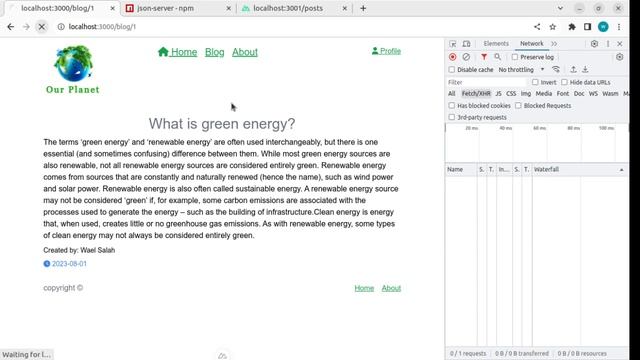640x360 pixels.
Task: Open the tab search chevron dropdown
Action: tap(560, 8)
